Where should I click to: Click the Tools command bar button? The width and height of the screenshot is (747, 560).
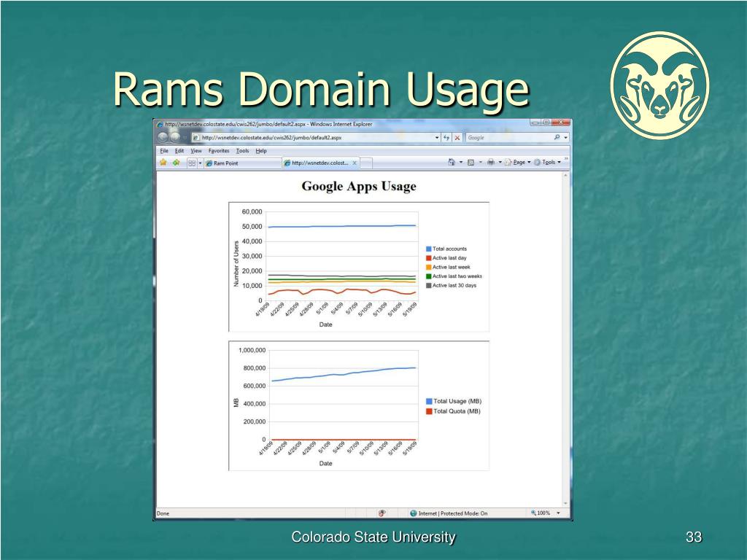pos(548,163)
